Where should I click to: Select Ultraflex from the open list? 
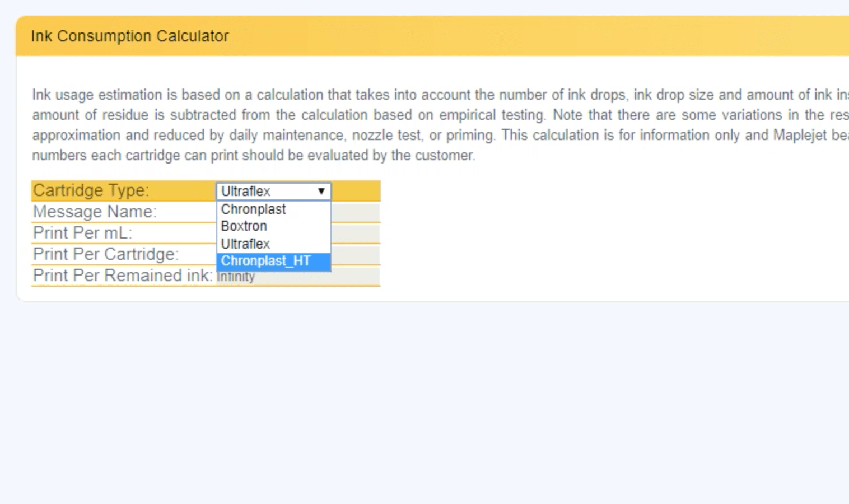[245, 244]
